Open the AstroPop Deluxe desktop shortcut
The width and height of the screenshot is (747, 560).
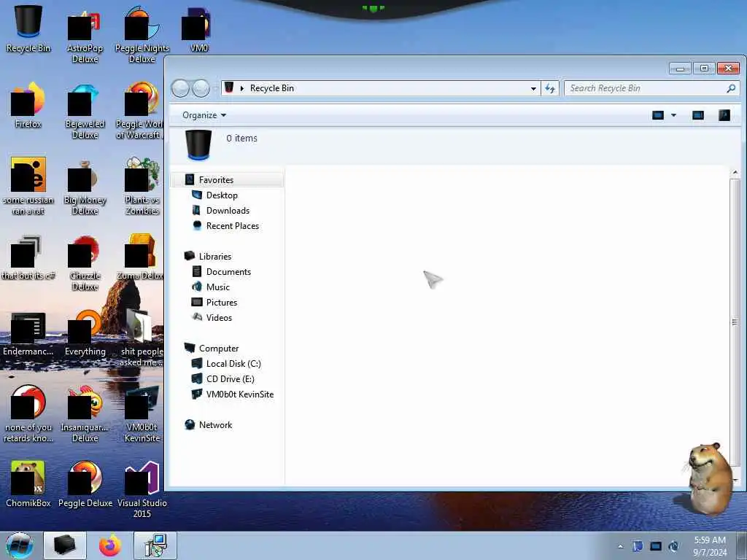[x=85, y=36]
